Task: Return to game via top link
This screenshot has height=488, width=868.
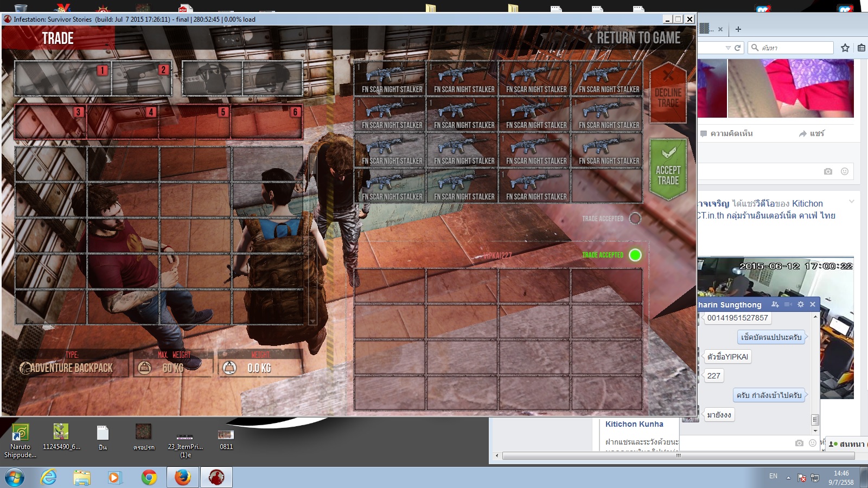Action: coord(634,38)
